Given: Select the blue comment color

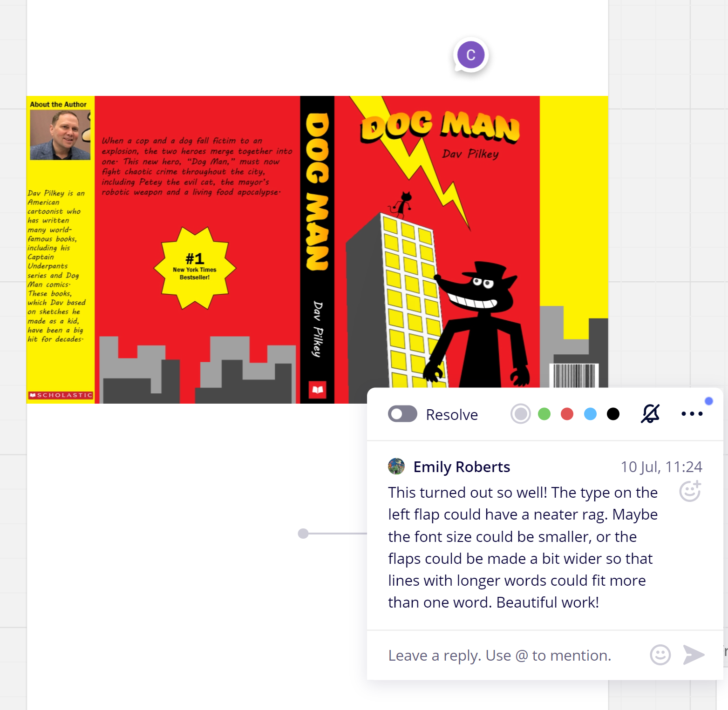Looking at the screenshot, I should click(x=590, y=414).
